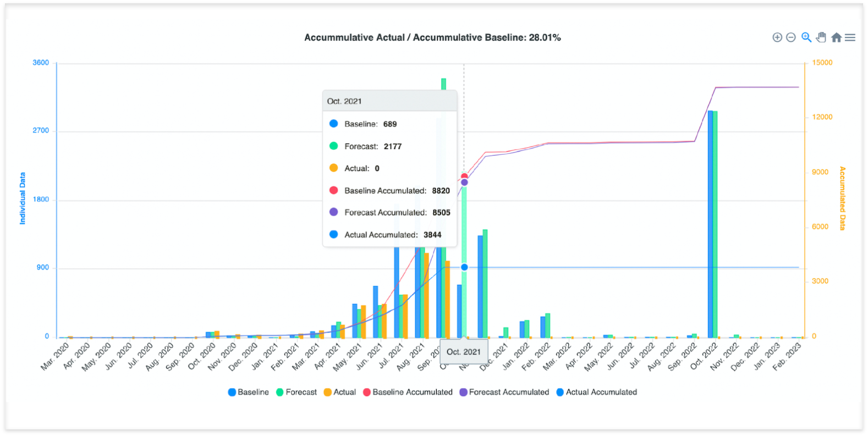
Task: Toggle Baseline Accumulated in the bottom legend
Action: 408,392
